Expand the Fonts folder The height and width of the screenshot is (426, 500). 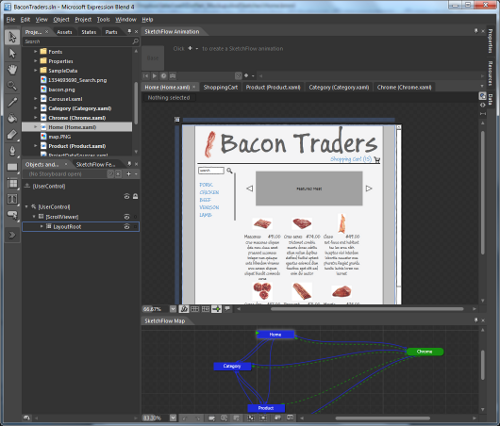(35, 52)
